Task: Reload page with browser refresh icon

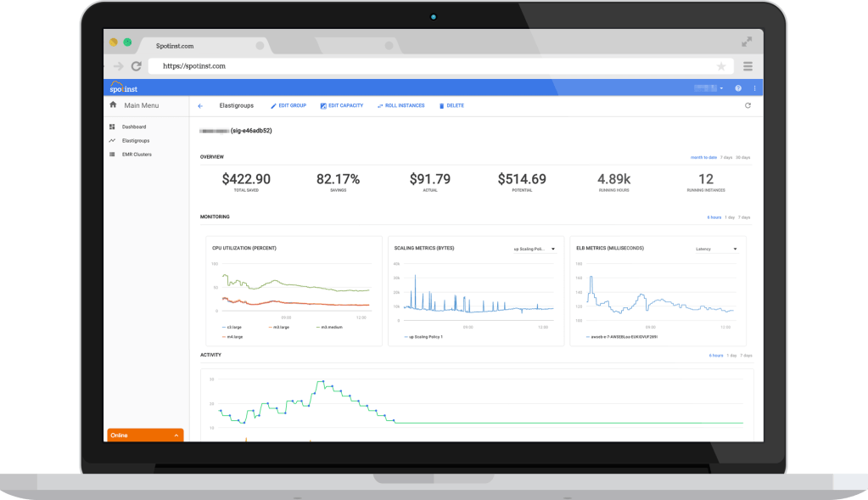Action: pyautogui.click(x=136, y=66)
